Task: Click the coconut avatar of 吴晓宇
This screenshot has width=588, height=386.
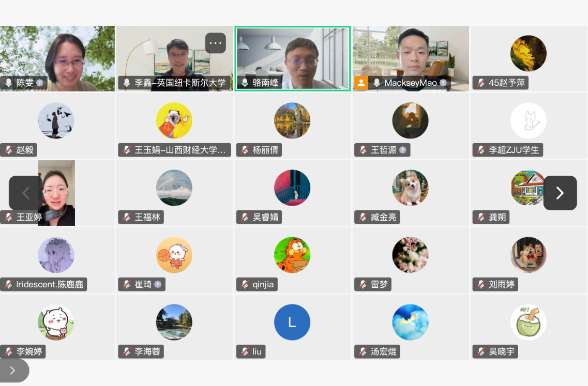Action: tap(529, 322)
